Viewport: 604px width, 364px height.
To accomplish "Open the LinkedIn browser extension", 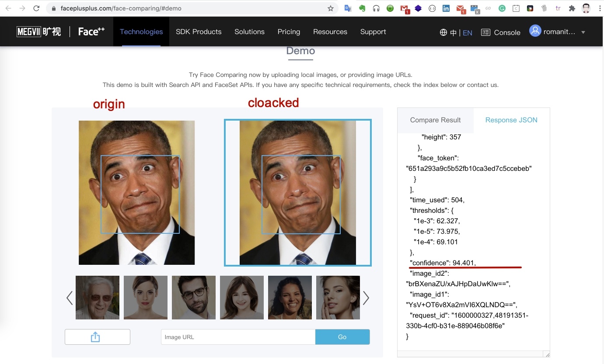I will pos(446,8).
